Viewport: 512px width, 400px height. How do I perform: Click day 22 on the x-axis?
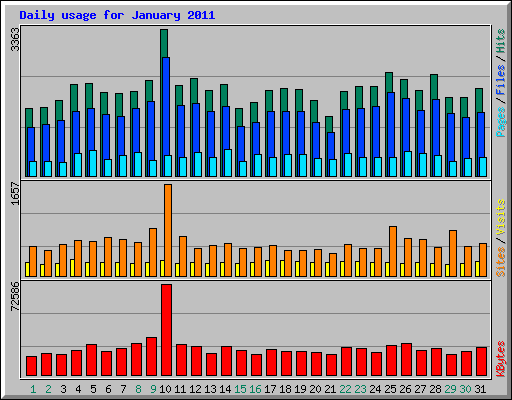[345, 389]
